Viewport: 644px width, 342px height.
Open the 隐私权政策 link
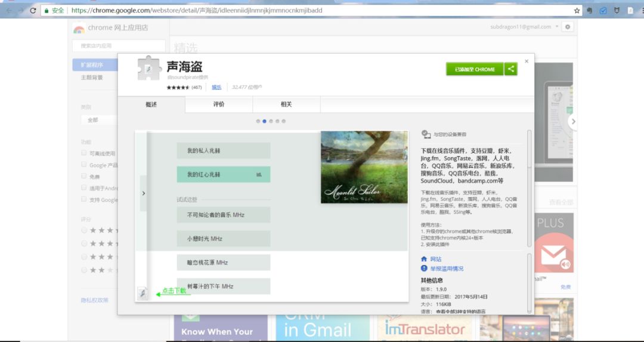point(95,300)
